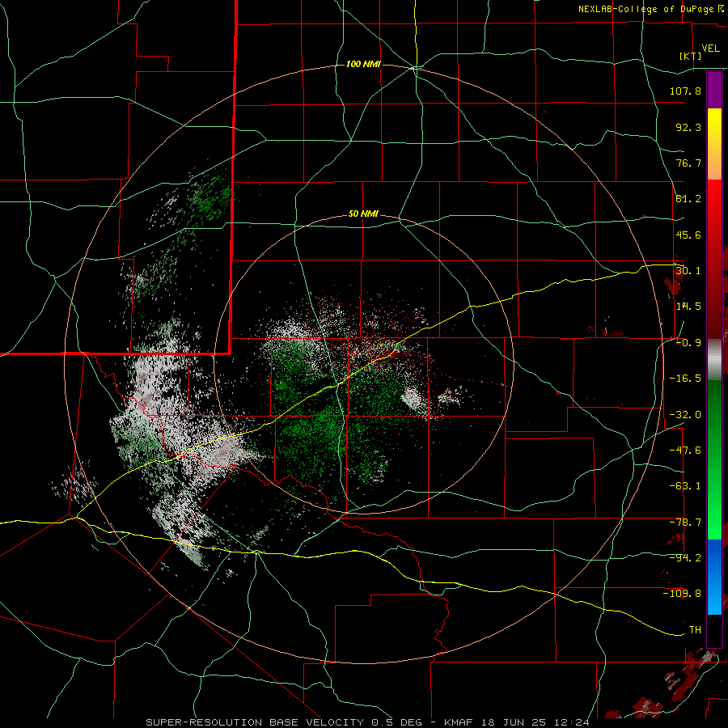The width and height of the screenshot is (728, 728).
Task: Click the -32.0 scale value
Action: (685, 415)
